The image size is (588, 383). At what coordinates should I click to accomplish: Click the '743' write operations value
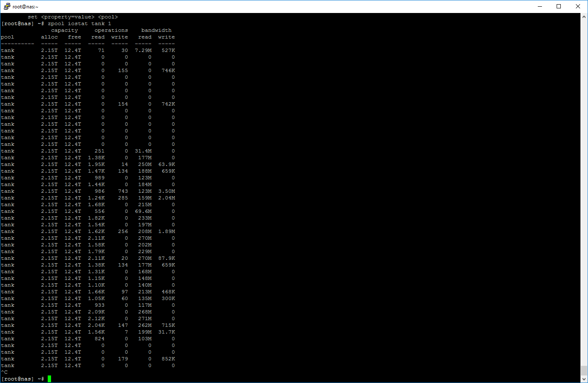pos(123,191)
